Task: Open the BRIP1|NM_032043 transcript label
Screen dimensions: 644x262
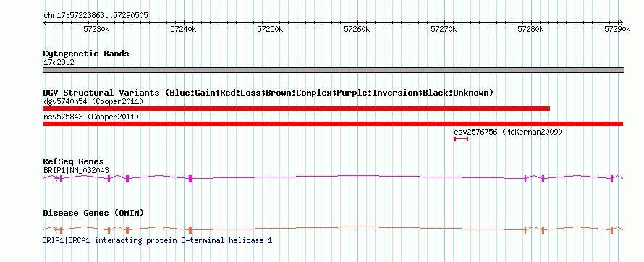Action: pyautogui.click(x=76, y=170)
